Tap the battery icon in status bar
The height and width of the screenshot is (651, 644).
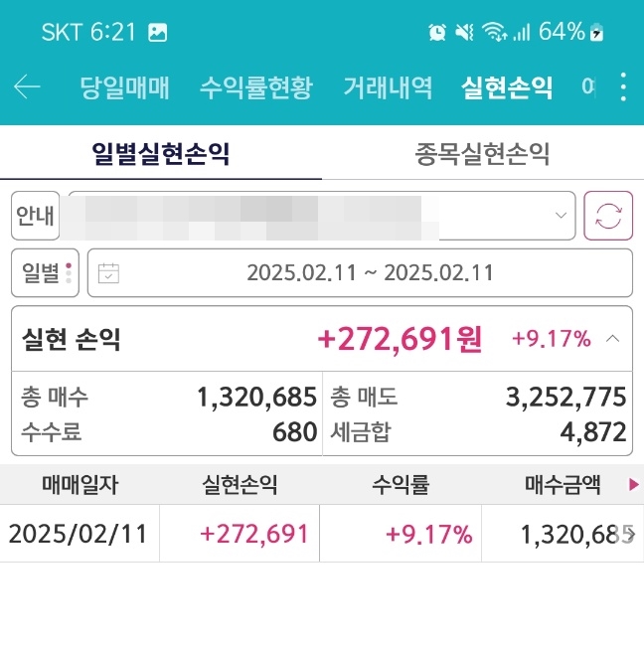pyautogui.click(x=596, y=32)
